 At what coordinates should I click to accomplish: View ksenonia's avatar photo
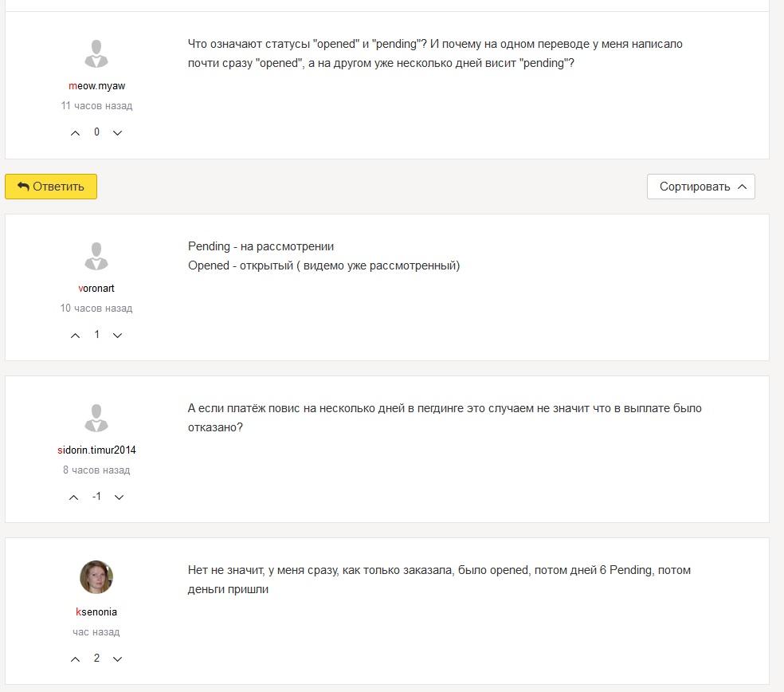point(96,577)
